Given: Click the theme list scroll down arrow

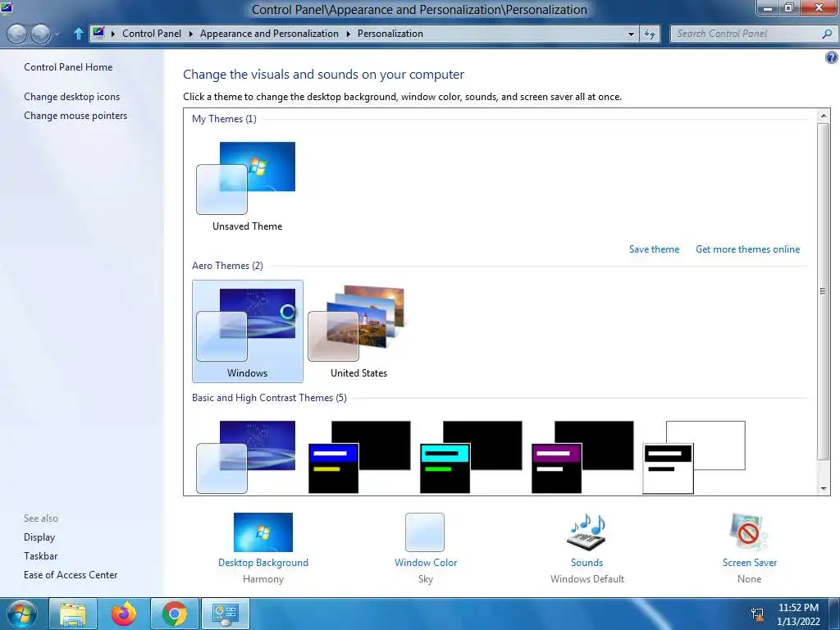Looking at the screenshot, I should tap(824, 489).
